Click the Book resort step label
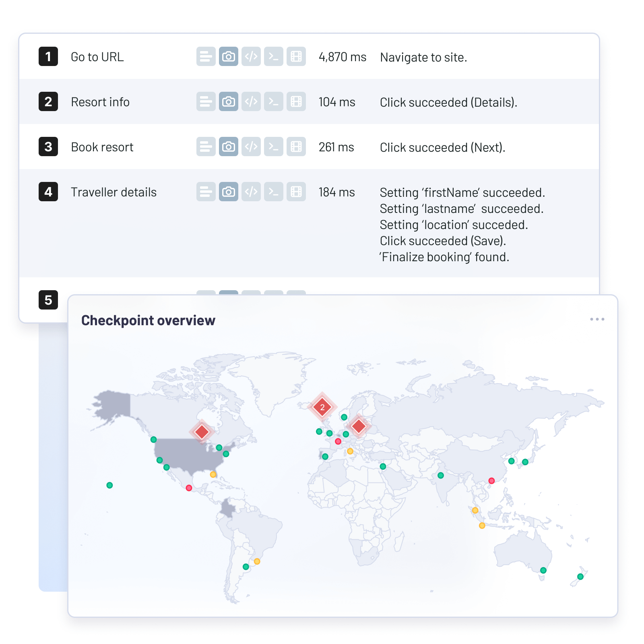The height and width of the screenshot is (644, 644). click(x=102, y=147)
